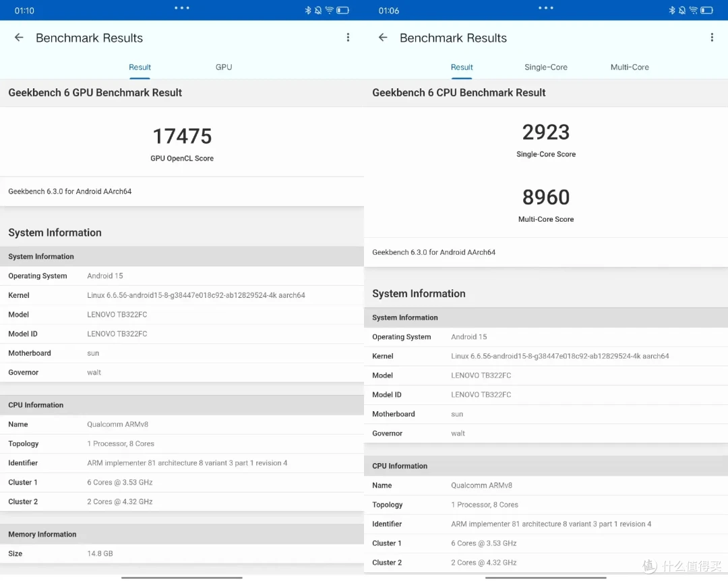Tap back arrow in GPU Benchmark Results
728x581 pixels.
[19, 38]
